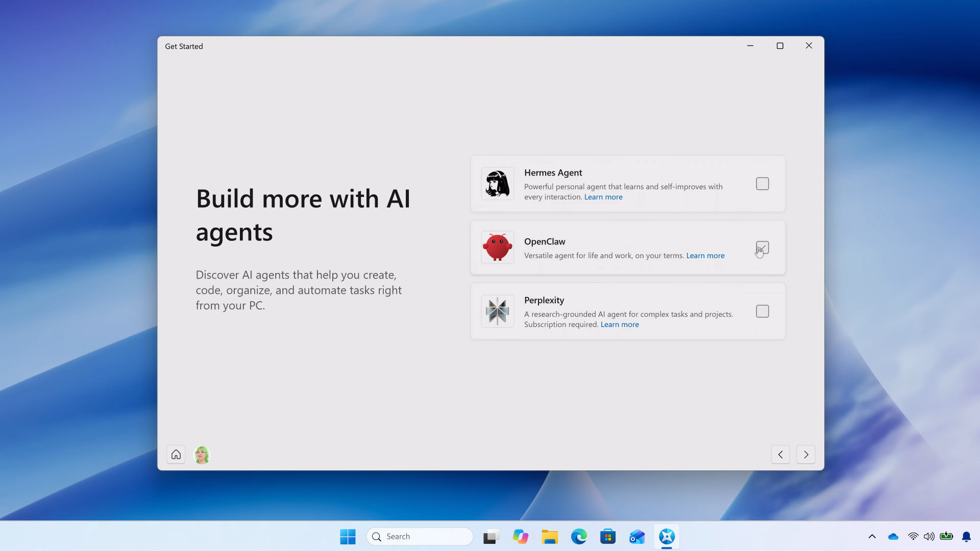Click the taskbar Search box

[x=420, y=536]
